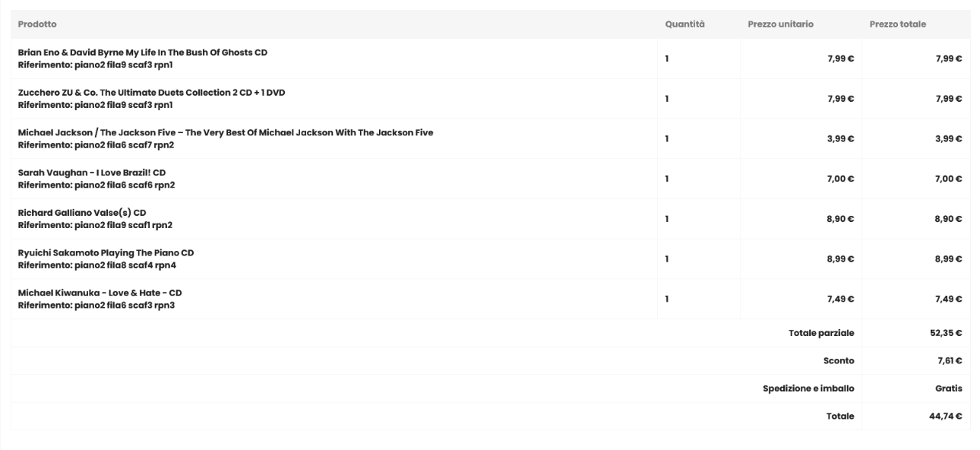This screenshot has width=980, height=450.
Task: Click the total price in the Zucchero row
Action: pos(949,99)
